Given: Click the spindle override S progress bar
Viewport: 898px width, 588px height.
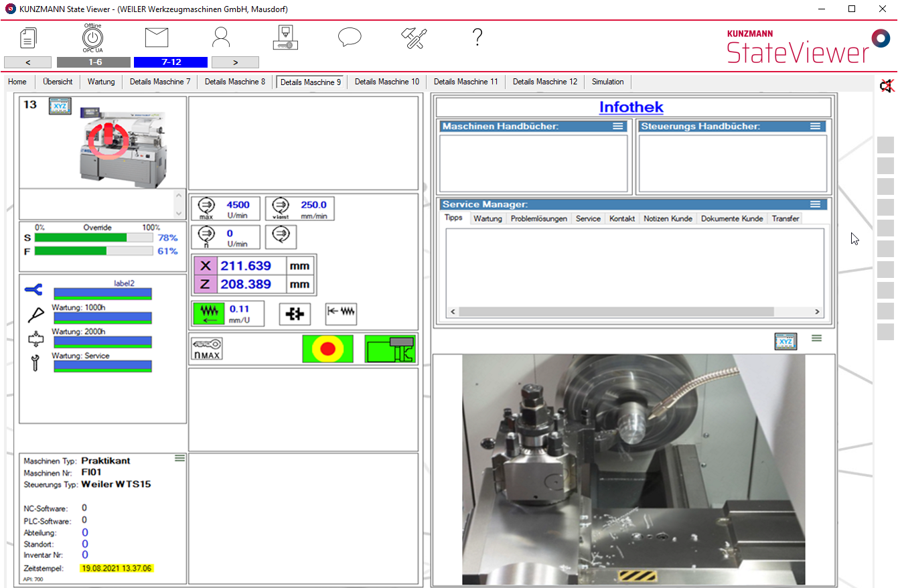Looking at the screenshot, I should point(93,238).
